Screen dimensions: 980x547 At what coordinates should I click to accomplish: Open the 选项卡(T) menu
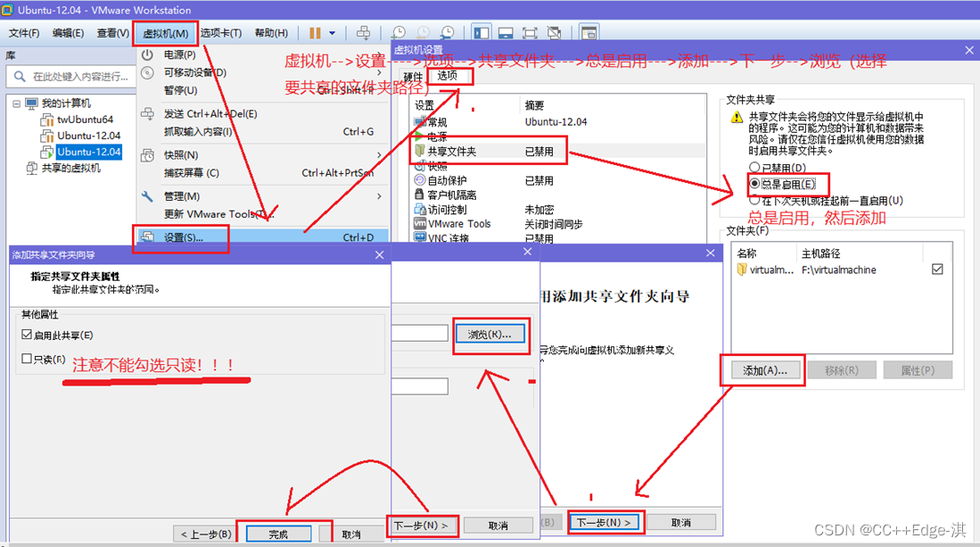221,33
